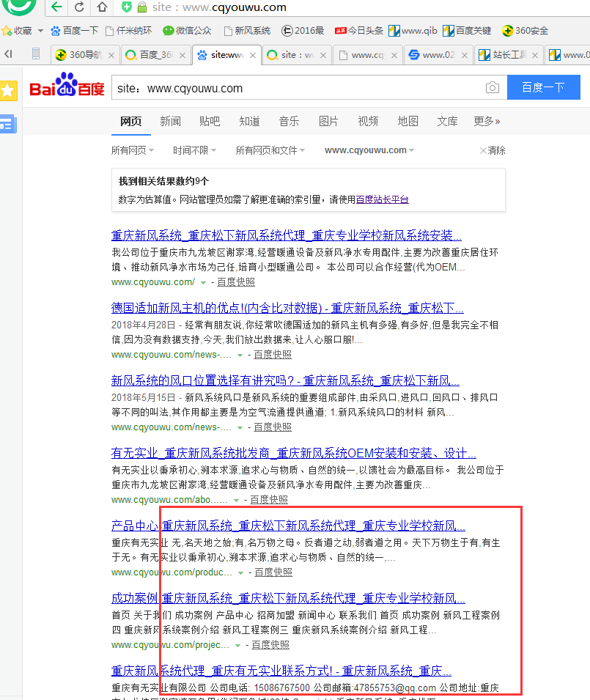
Task: Select the 图片 search category
Action: tap(328, 121)
